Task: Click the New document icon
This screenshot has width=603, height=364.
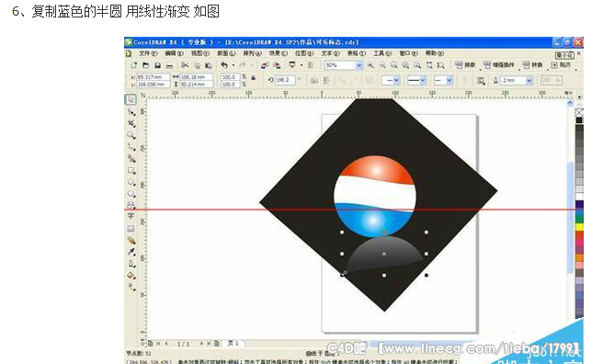Action: click(134, 65)
